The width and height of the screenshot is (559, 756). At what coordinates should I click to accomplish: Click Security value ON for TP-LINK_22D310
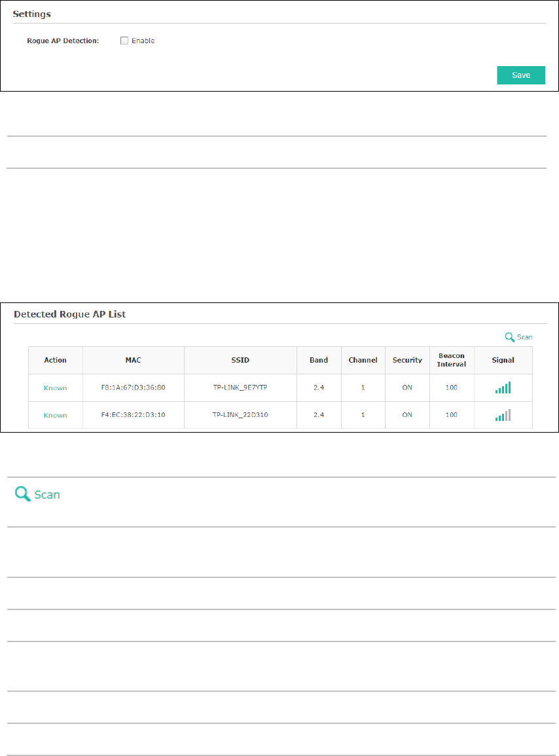click(x=407, y=414)
